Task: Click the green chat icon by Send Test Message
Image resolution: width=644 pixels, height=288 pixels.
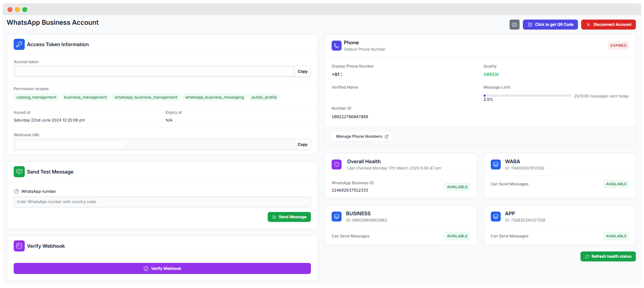Action: (x=19, y=172)
